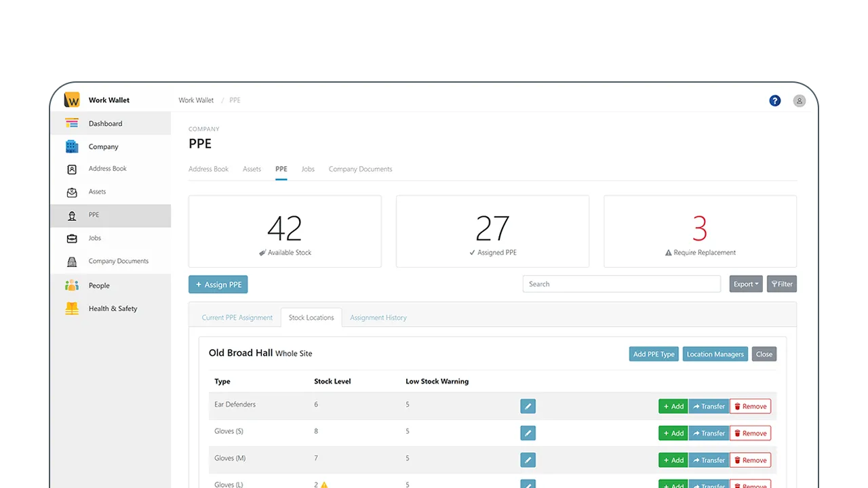Switch to the Assignment History tab

tap(378, 317)
